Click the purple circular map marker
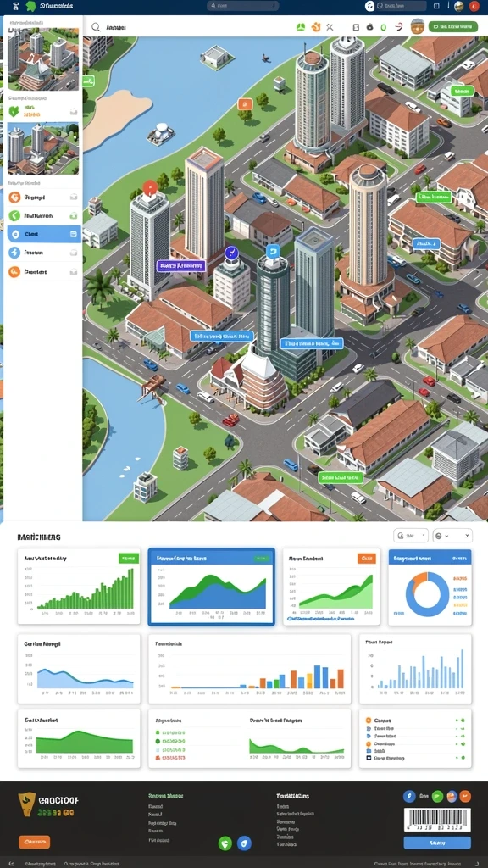 (x=232, y=253)
